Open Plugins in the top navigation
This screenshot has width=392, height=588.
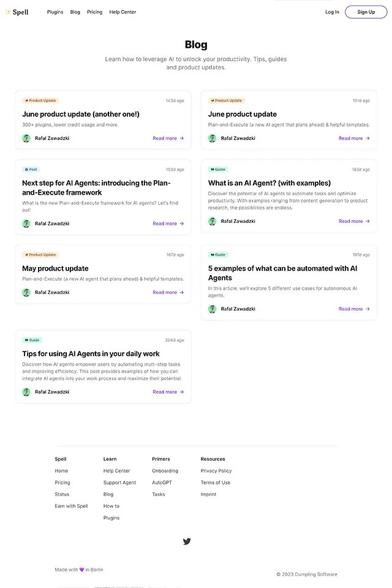point(55,12)
